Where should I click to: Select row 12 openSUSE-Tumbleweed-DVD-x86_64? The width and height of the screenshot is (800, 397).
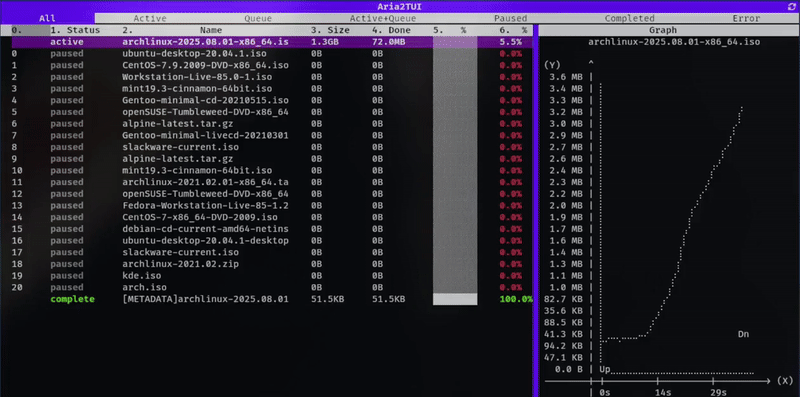click(x=271, y=194)
